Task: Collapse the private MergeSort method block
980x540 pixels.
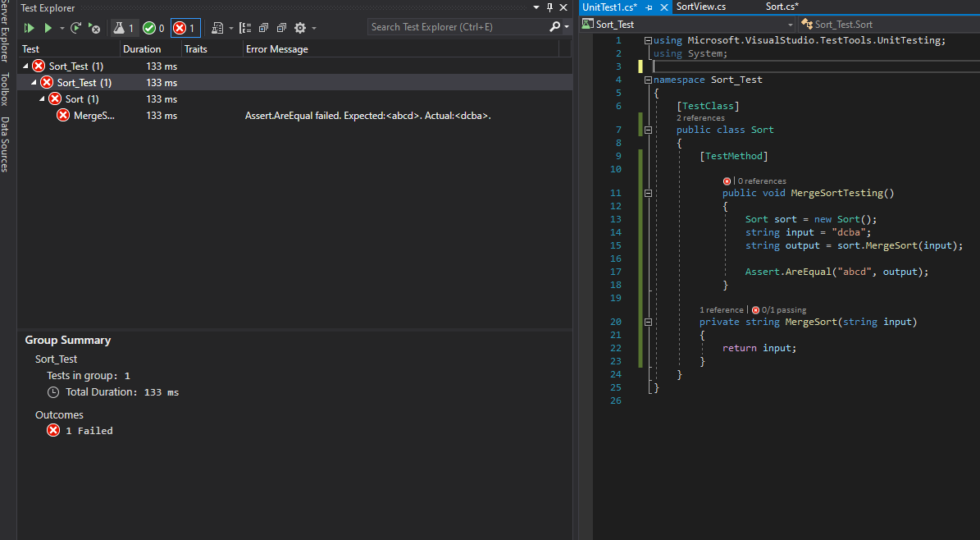Action: 648,323
